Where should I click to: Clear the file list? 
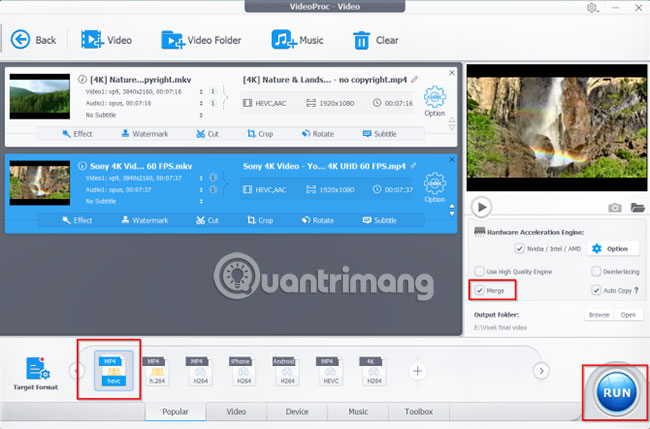pyautogui.click(x=376, y=40)
